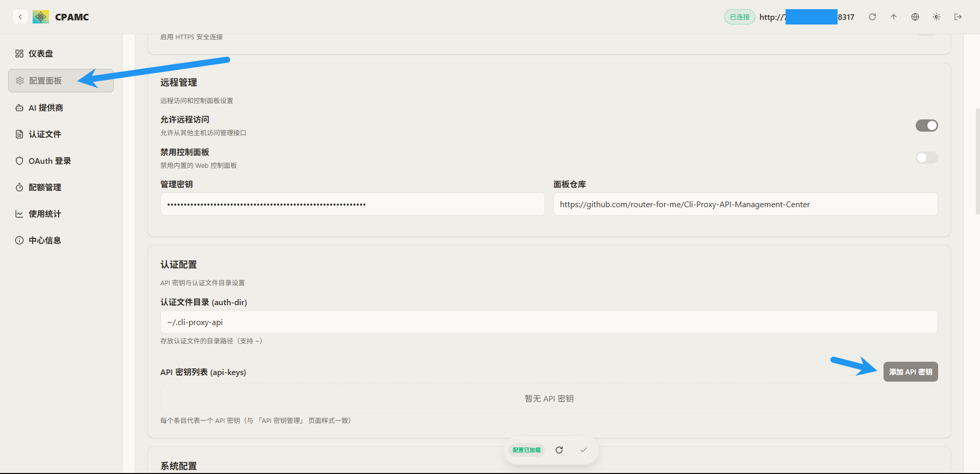Open OAuth 登录 page

(50, 161)
